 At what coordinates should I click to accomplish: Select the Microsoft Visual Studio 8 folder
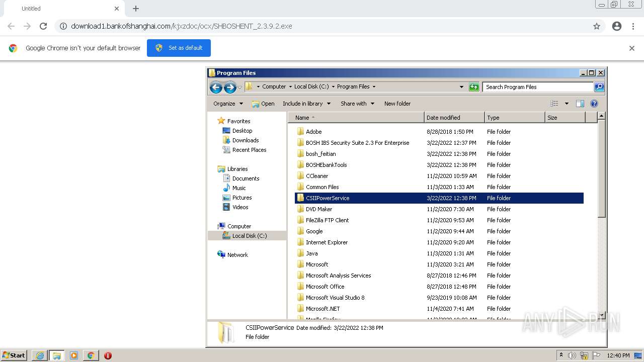point(439,298)
